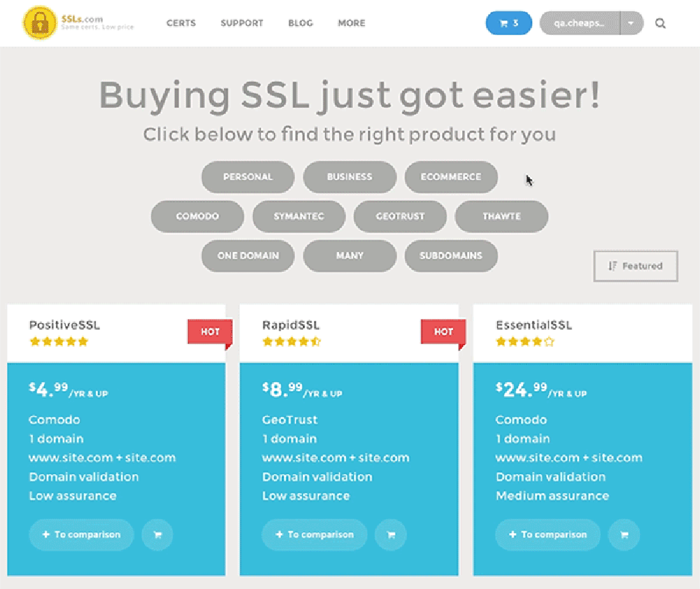Toggle the BUSINESS filter
Screen dimensions: 700x589
coord(349,176)
